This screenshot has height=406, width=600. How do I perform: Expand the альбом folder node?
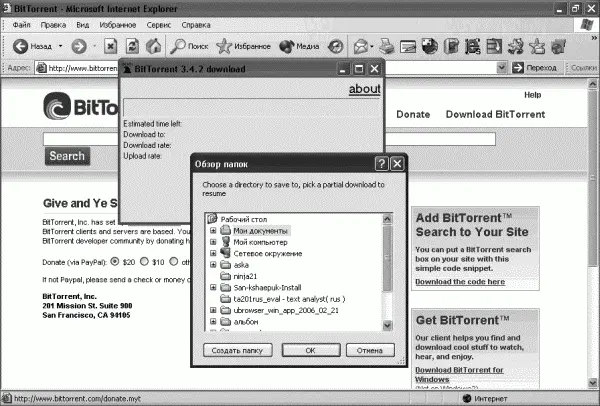click(x=214, y=321)
